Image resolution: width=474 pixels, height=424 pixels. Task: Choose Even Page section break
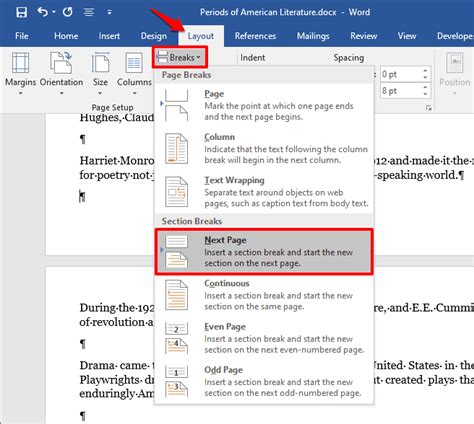264,338
